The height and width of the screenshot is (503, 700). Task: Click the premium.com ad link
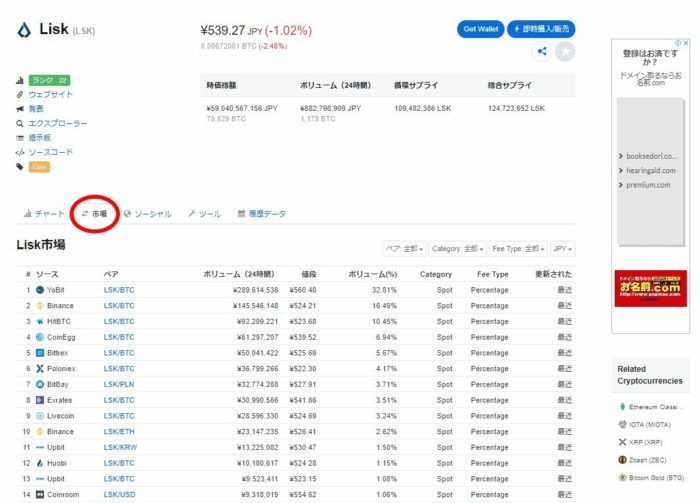(648, 185)
